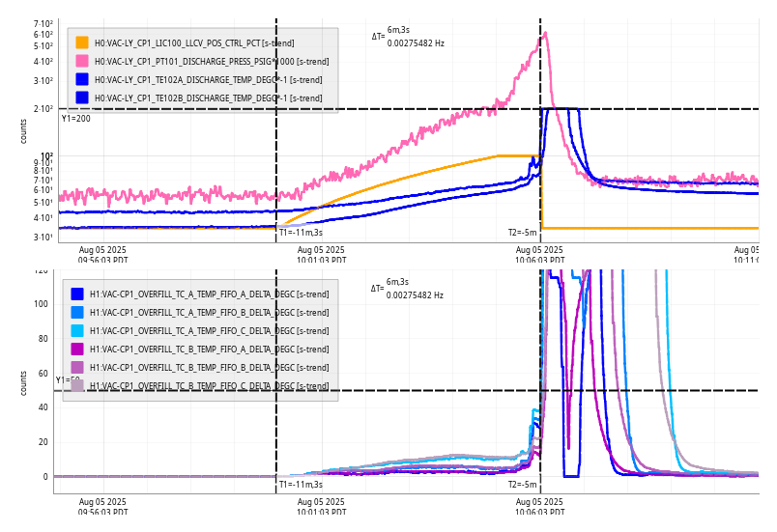Click the T2=-5m cursor label in top plot

[522, 233]
